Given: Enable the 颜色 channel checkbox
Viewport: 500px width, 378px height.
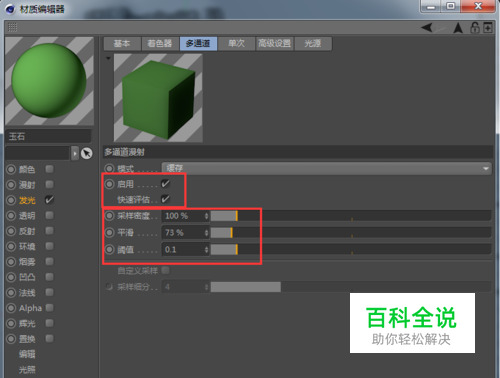Looking at the screenshot, I should click(49, 169).
